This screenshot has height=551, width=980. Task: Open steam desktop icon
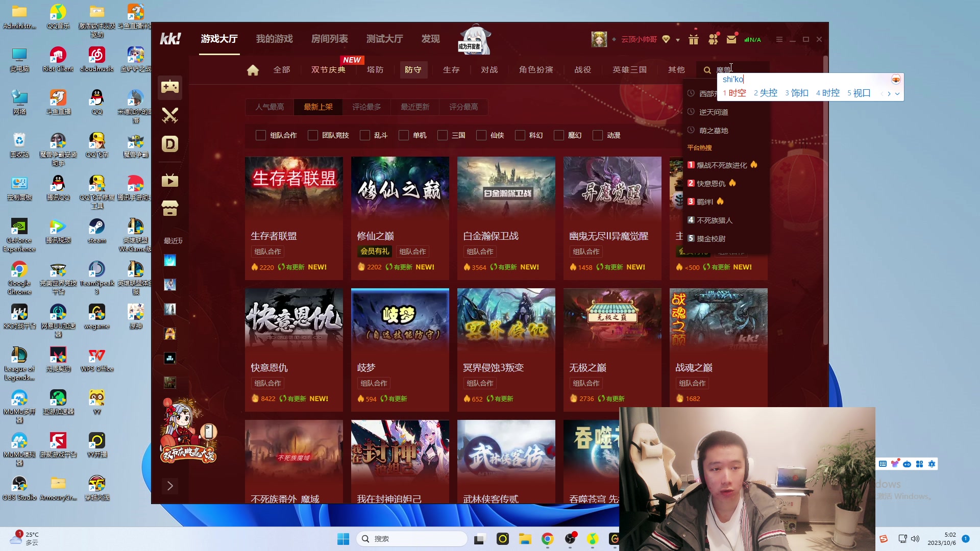coord(97,231)
